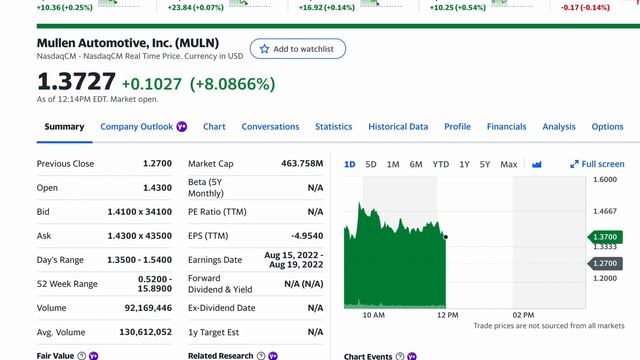Viewport: 640px width, 360px height.
Task: Open the Historical Data tab
Action: [x=398, y=127]
